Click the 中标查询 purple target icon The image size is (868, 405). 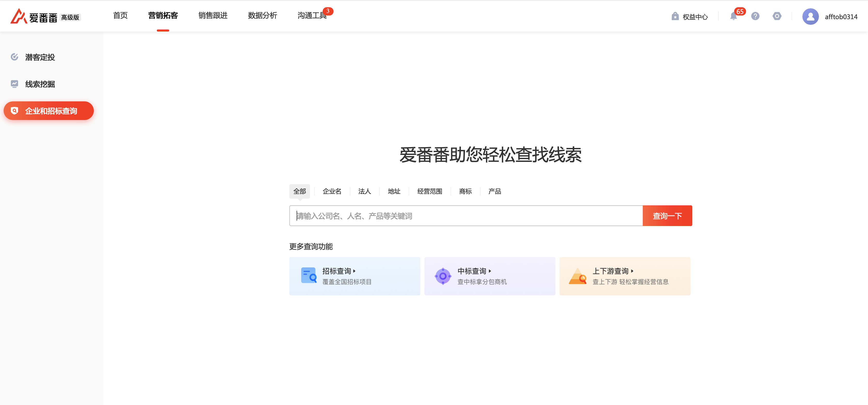pos(443,276)
